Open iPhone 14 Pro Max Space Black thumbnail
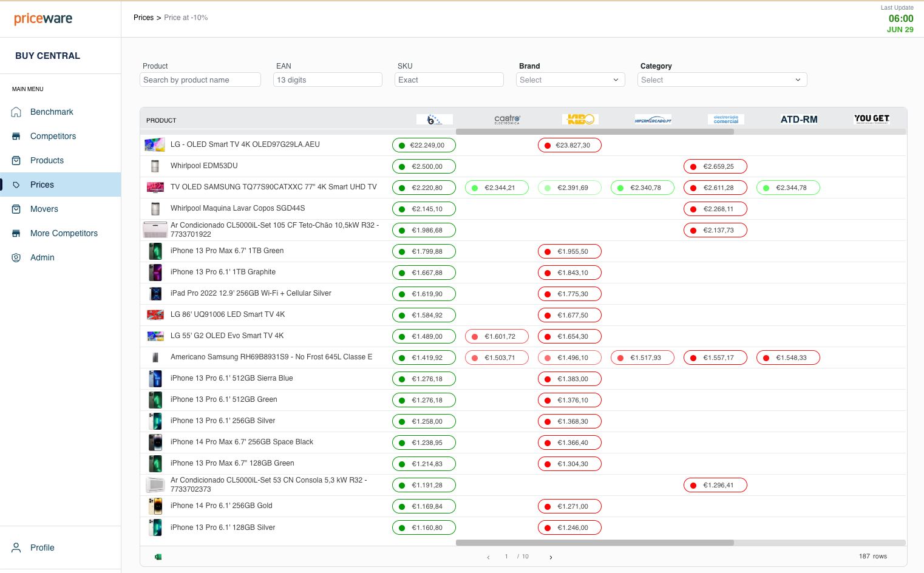 point(155,442)
